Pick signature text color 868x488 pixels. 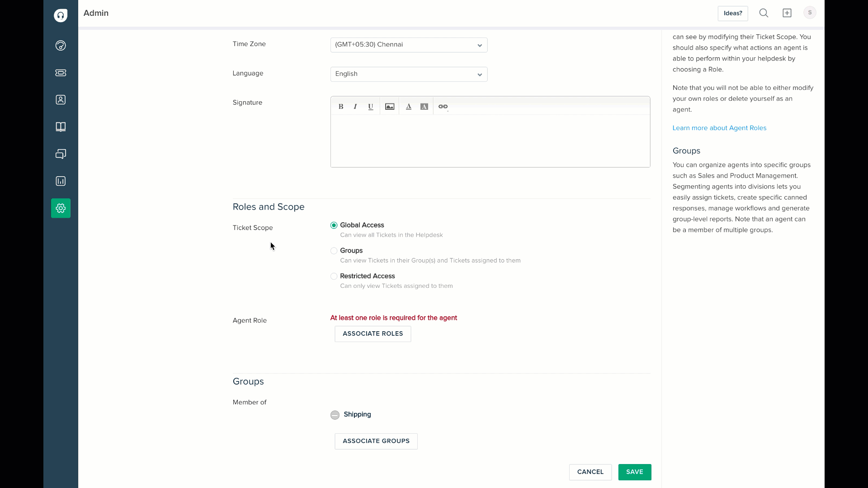[x=409, y=107]
